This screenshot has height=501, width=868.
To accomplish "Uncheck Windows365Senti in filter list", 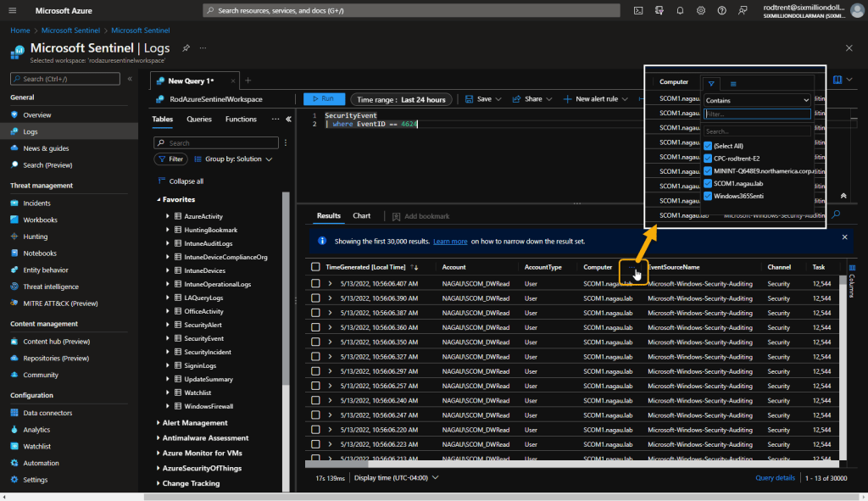I will pos(708,196).
